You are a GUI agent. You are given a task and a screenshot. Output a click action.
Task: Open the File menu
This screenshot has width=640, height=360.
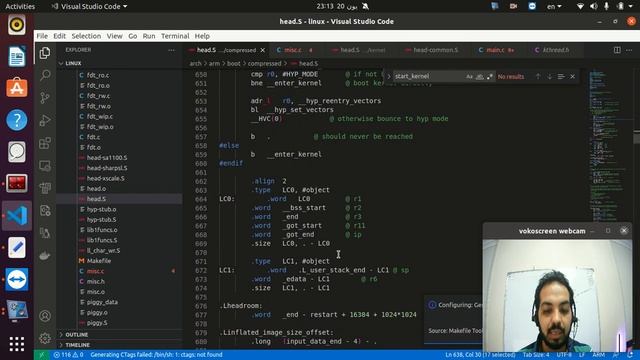(x=42, y=36)
